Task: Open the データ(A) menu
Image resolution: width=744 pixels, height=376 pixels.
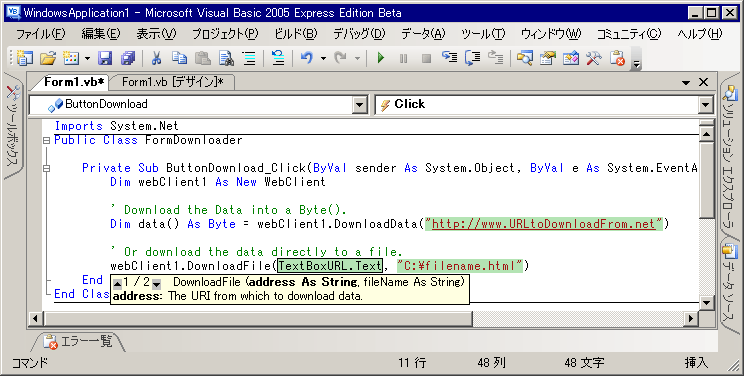Action: (423, 34)
